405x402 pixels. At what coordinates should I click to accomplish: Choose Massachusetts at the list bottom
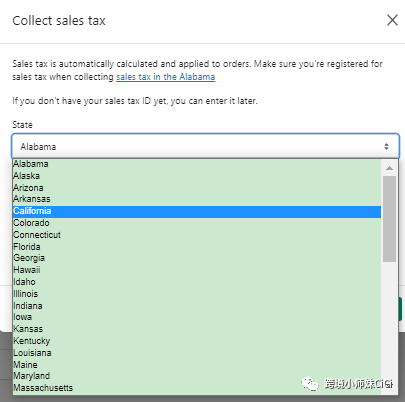pyautogui.click(x=197, y=388)
